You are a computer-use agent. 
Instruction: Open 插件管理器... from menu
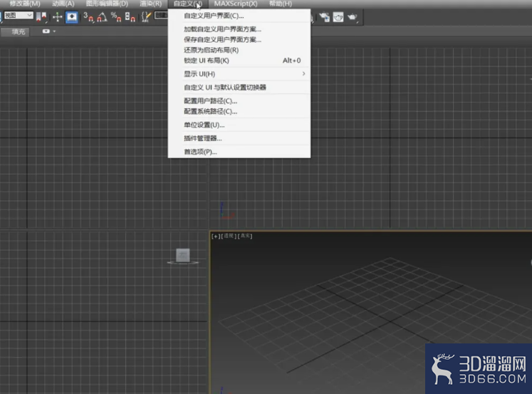[239, 138]
